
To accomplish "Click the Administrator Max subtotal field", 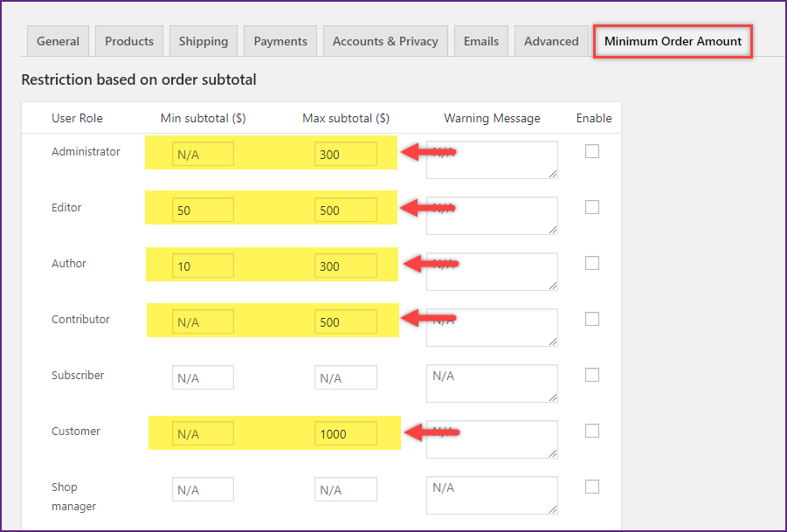I will [x=346, y=155].
